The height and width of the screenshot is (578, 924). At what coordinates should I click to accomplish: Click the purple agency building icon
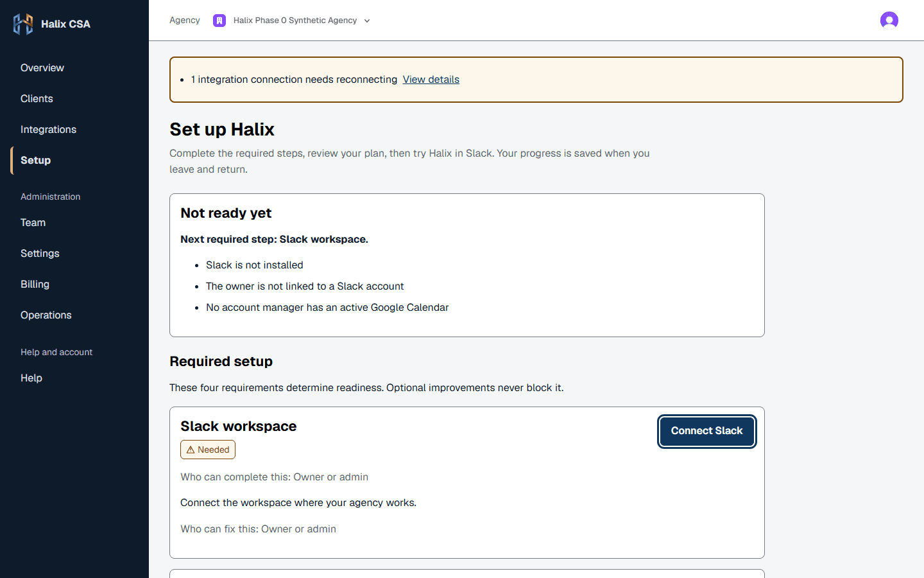coord(219,21)
